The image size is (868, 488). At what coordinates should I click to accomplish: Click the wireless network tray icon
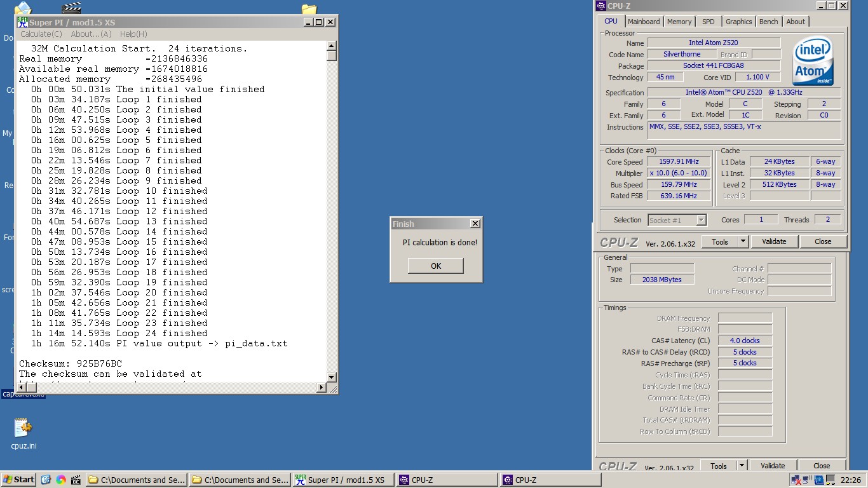808,480
